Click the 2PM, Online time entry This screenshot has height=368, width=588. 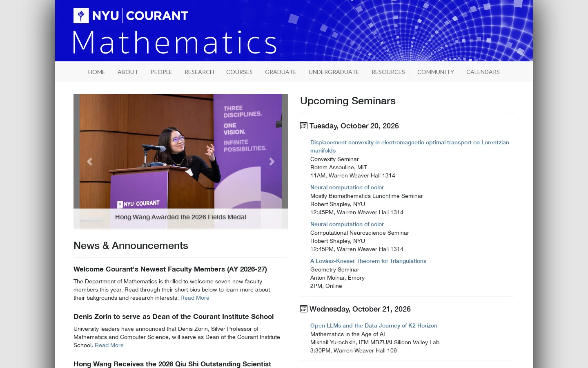tap(326, 286)
